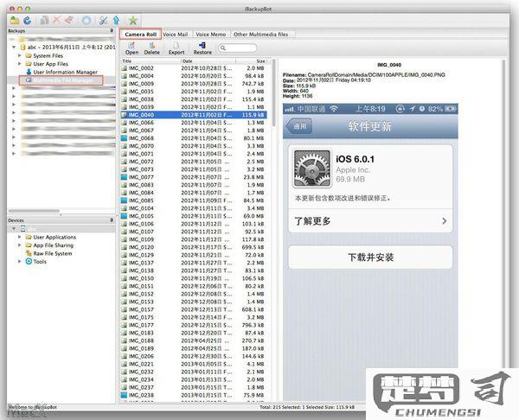This screenshot has width=519, height=420.
Task: Select the IMG_0009 row
Action: [x=193, y=84]
